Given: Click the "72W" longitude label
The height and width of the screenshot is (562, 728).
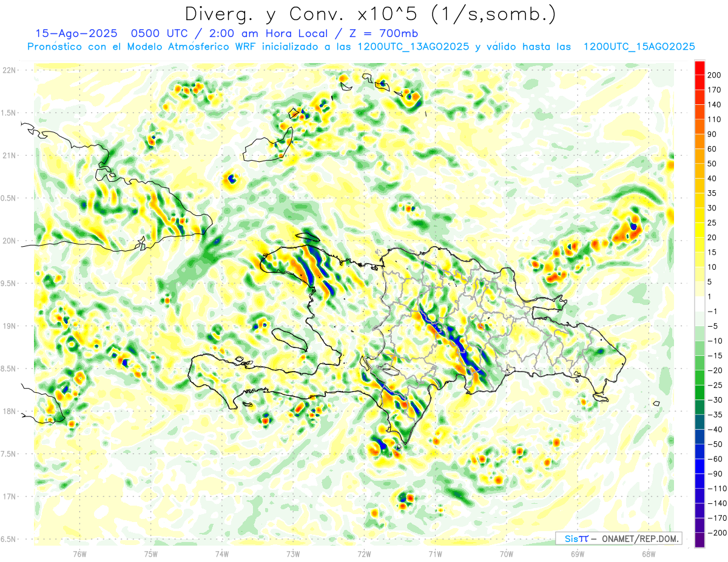Looking at the screenshot, I should pos(364,554).
